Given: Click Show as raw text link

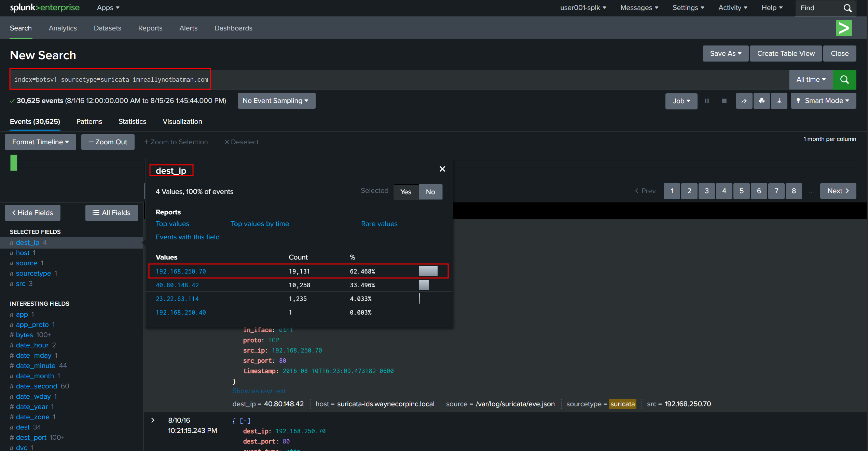Looking at the screenshot, I should 259,391.
